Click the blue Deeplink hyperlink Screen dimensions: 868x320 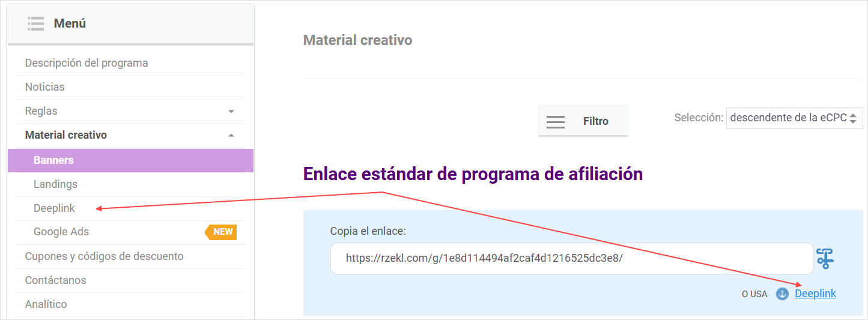[815, 294]
